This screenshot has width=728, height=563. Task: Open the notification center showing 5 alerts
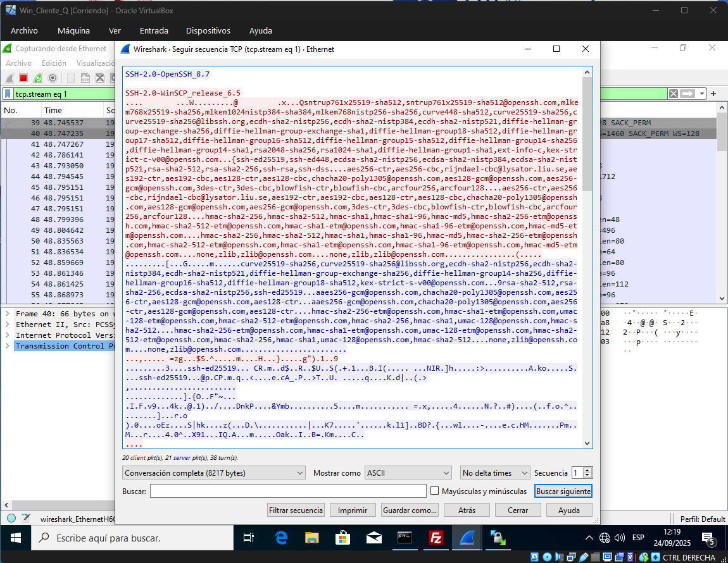(708, 538)
